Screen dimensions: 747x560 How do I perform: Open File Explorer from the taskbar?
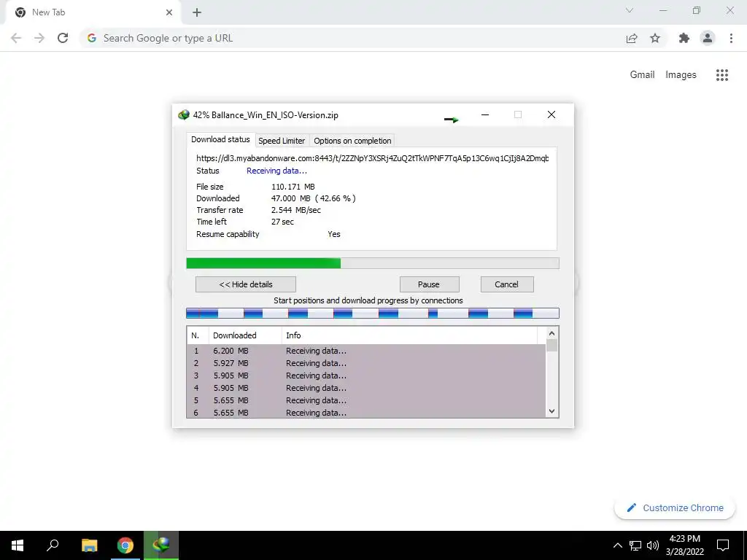click(x=89, y=545)
